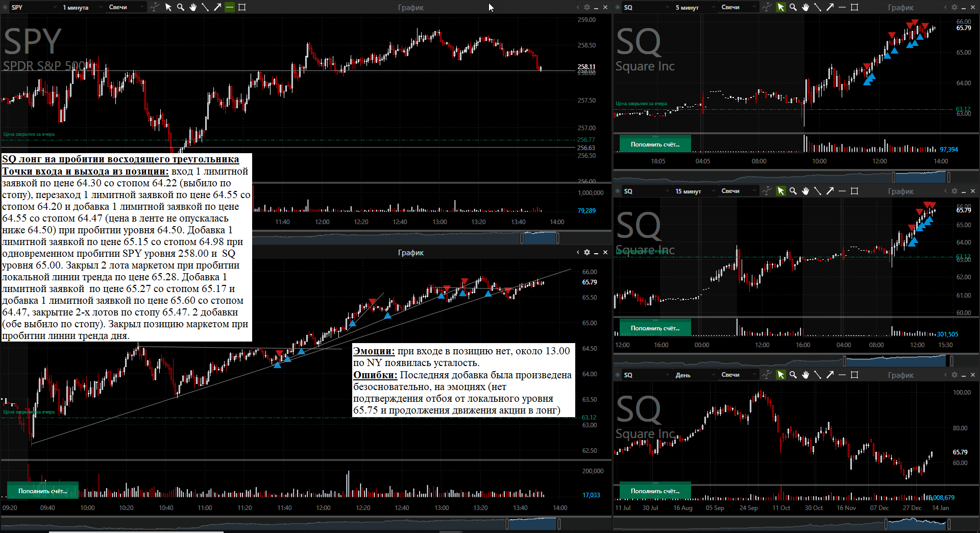Image resolution: width=980 pixels, height=533 pixels.
Task: Click the 79,289 volume value on SPY chart
Action: tap(586, 210)
